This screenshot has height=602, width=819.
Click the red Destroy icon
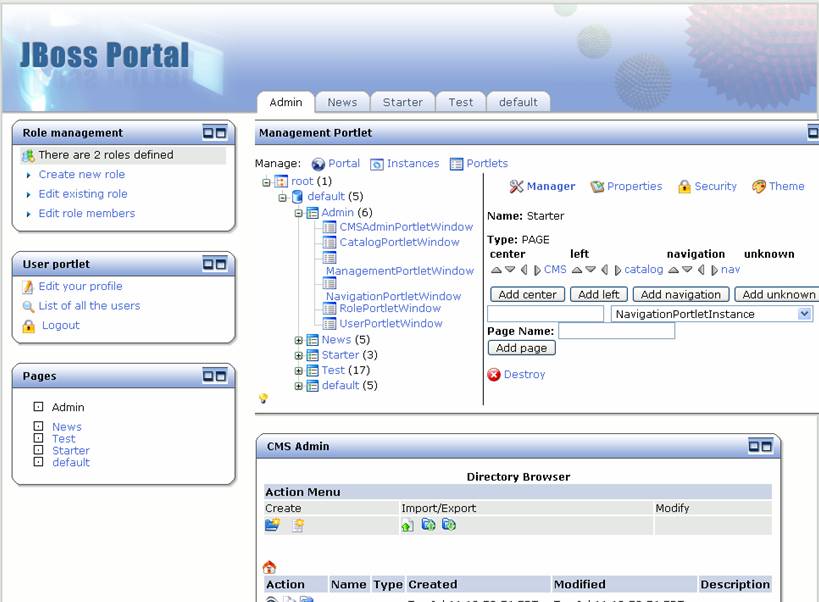494,374
